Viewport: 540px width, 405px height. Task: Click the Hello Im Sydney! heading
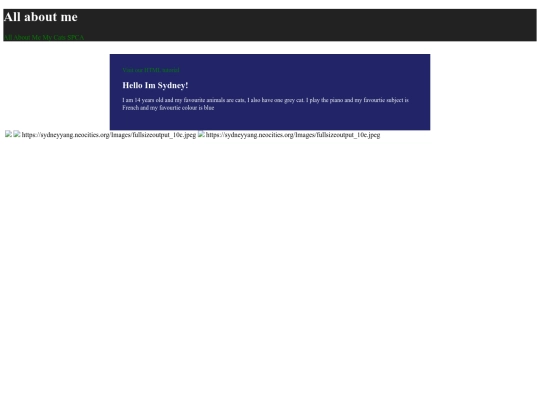(x=155, y=85)
